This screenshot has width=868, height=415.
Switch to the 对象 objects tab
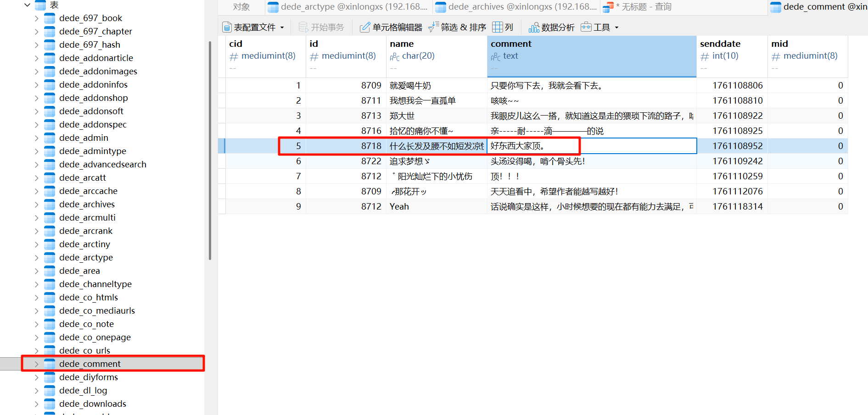(241, 7)
